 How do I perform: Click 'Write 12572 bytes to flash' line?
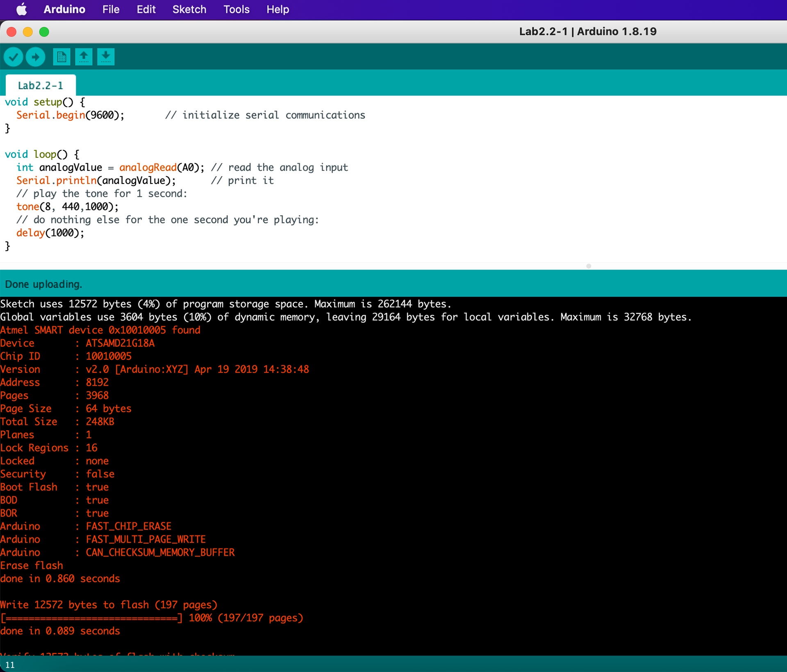[109, 606]
